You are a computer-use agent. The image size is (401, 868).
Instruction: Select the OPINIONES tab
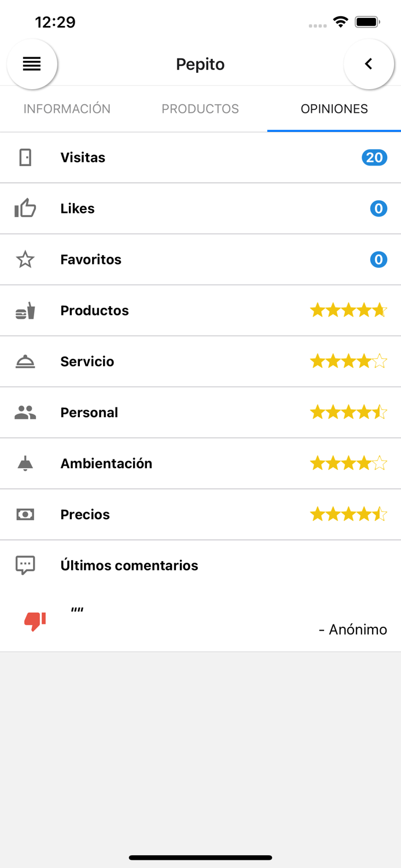[334, 109]
